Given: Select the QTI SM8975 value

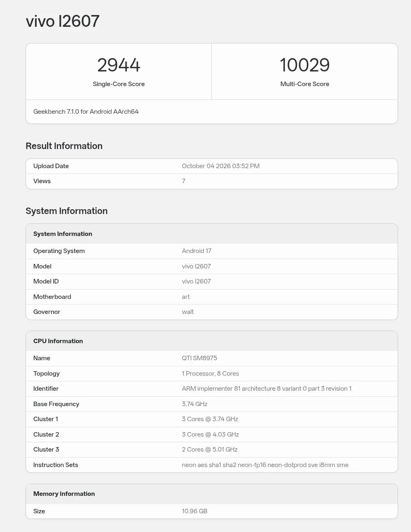Looking at the screenshot, I should pos(200,358).
